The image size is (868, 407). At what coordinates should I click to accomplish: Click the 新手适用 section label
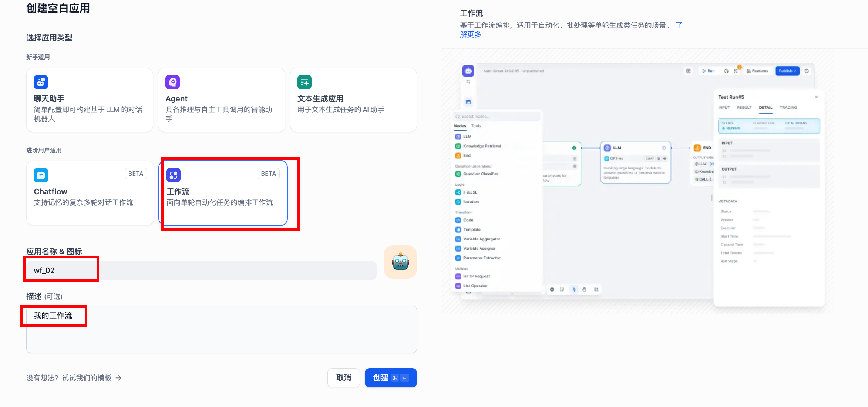pyautogui.click(x=38, y=57)
